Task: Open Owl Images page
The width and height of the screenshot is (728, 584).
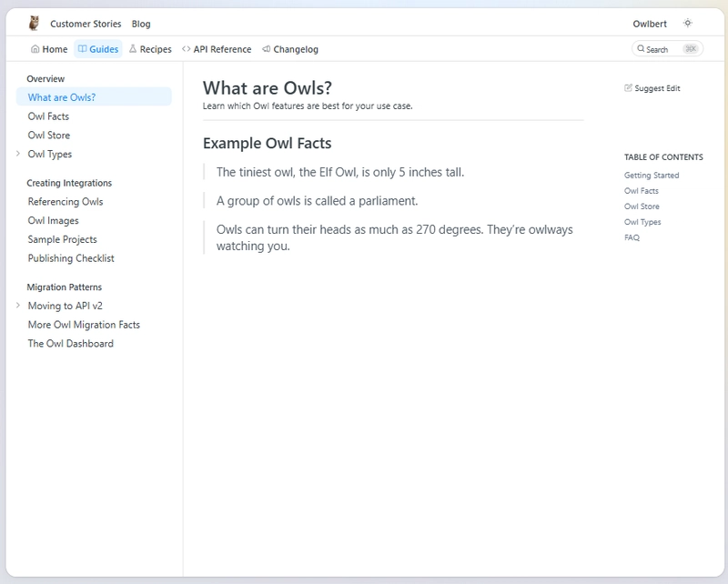Action: coord(54,220)
